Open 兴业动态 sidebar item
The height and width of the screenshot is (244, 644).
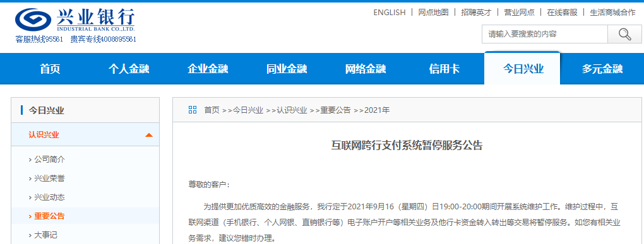(x=49, y=197)
